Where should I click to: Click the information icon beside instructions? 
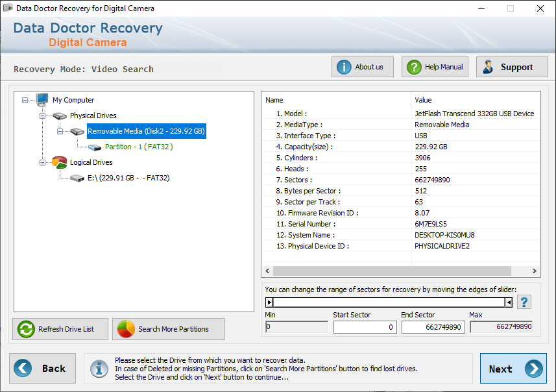(99, 369)
